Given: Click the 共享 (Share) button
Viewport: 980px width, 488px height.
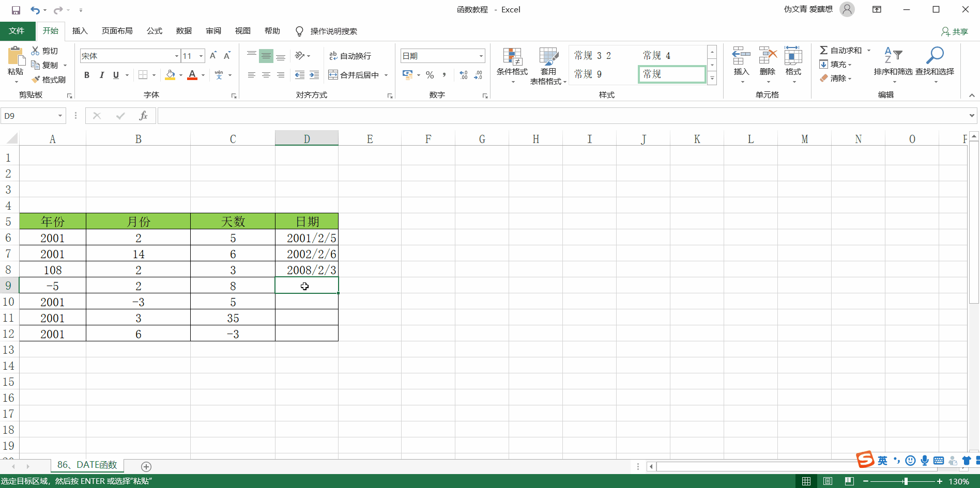Looking at the screenshot, I should [x=954, y=32].
